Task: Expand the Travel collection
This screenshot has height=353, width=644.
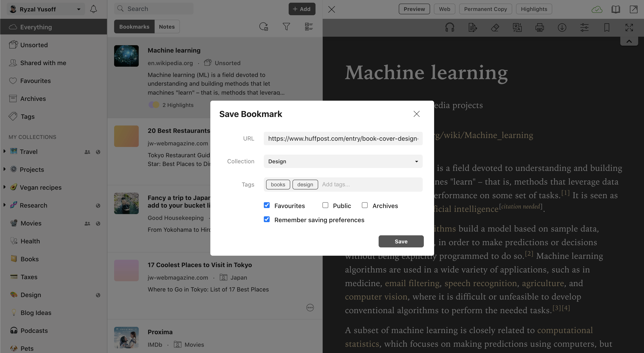Action: (4, 151)
